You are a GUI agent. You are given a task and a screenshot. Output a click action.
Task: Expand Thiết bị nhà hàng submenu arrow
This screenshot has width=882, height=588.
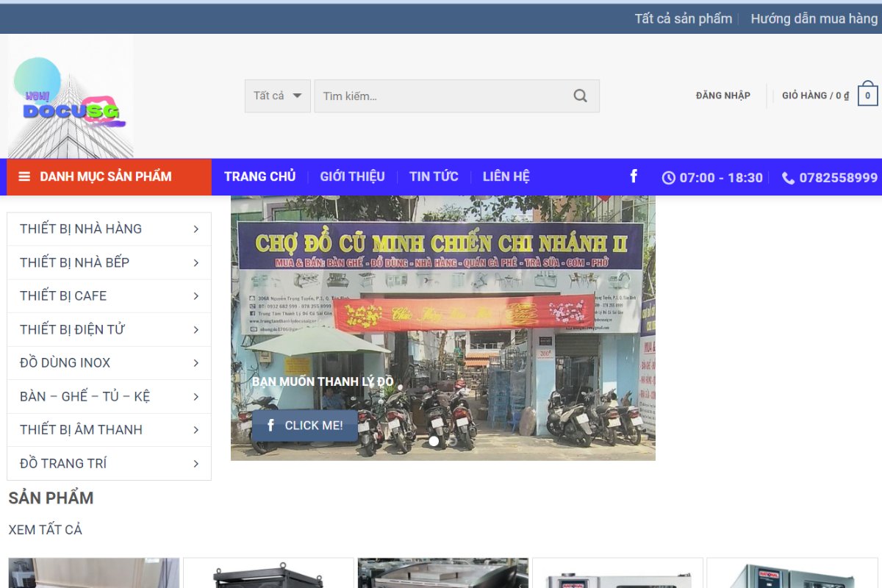click(x=196, y=229)
